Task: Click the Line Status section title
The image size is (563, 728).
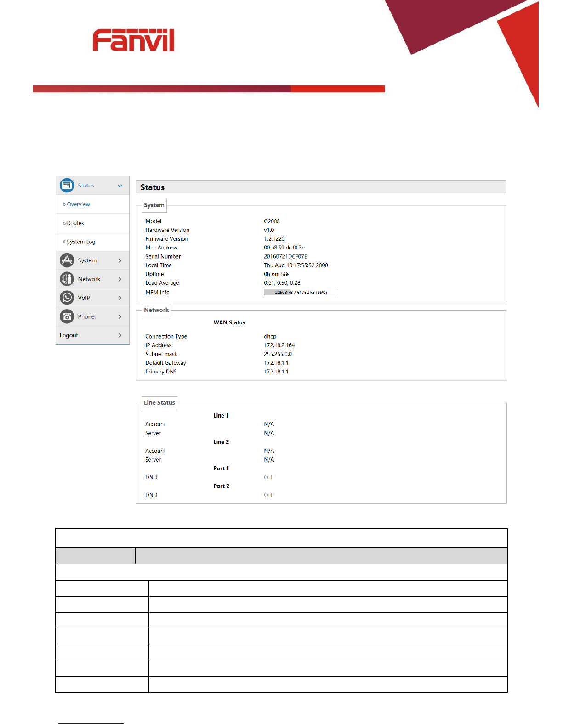Action: [x=159, y=403]
